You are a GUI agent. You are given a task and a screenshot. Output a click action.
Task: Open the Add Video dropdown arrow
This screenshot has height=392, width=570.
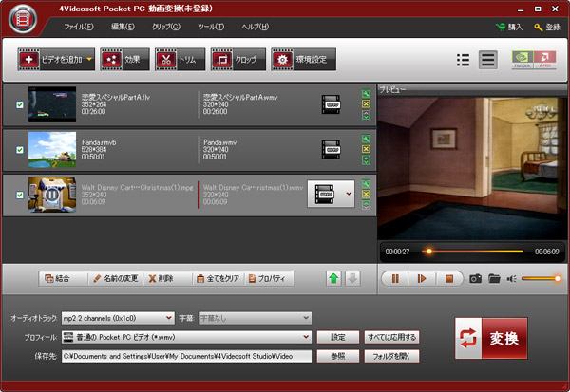89,59
